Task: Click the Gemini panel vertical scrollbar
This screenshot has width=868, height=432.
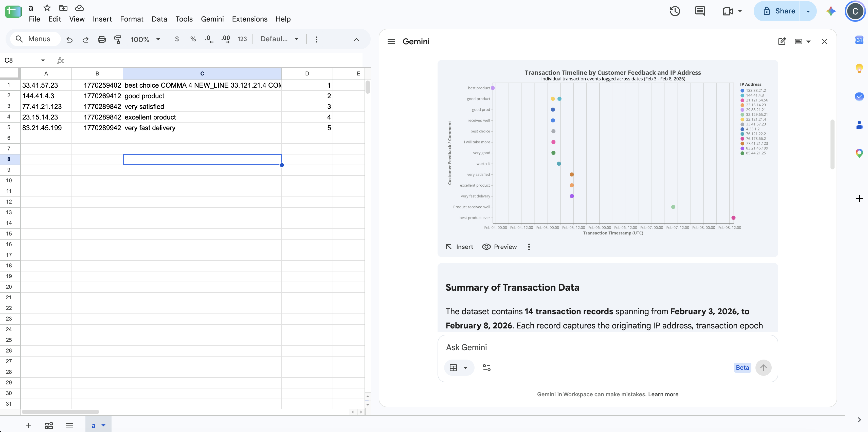Action: (832, 144)
